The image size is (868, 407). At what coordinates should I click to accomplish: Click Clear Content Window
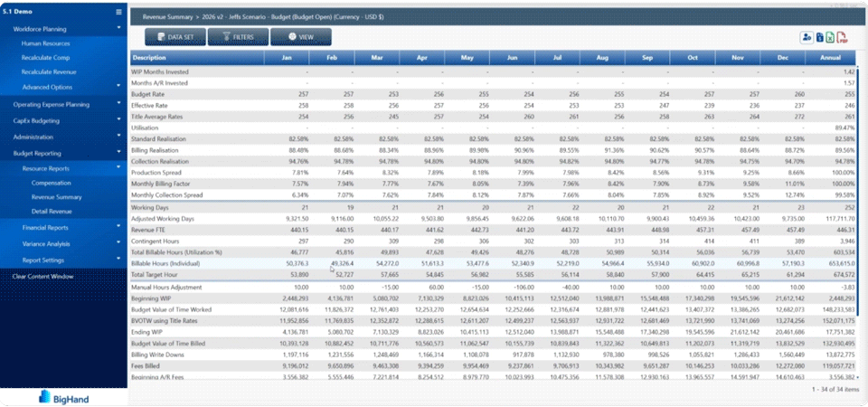point(42,277)
